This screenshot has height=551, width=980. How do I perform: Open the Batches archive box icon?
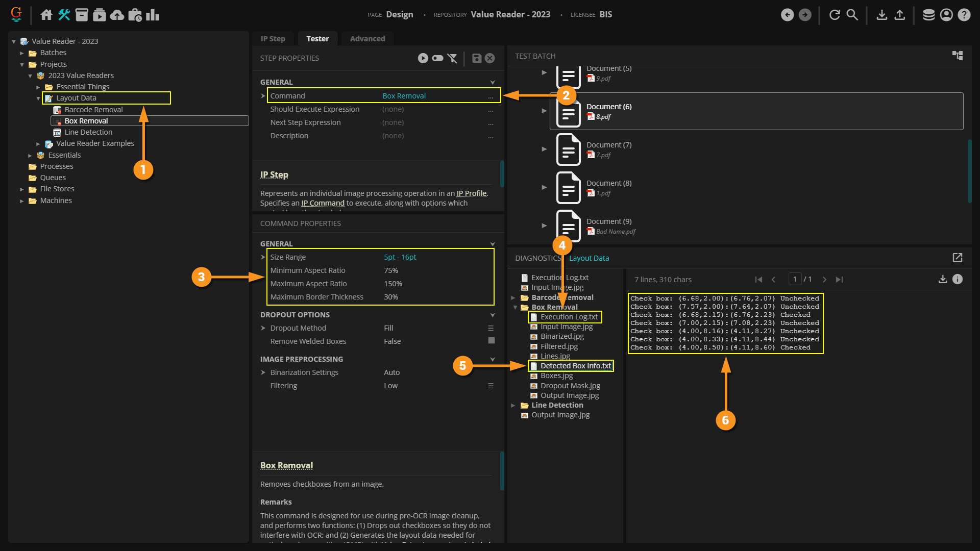tap(82, 15)
